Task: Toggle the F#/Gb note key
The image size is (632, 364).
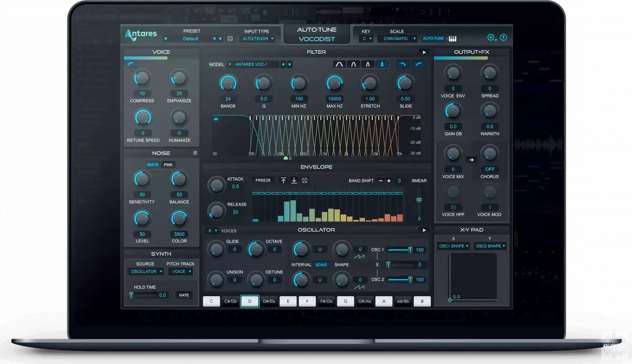Action: point(326,301)
